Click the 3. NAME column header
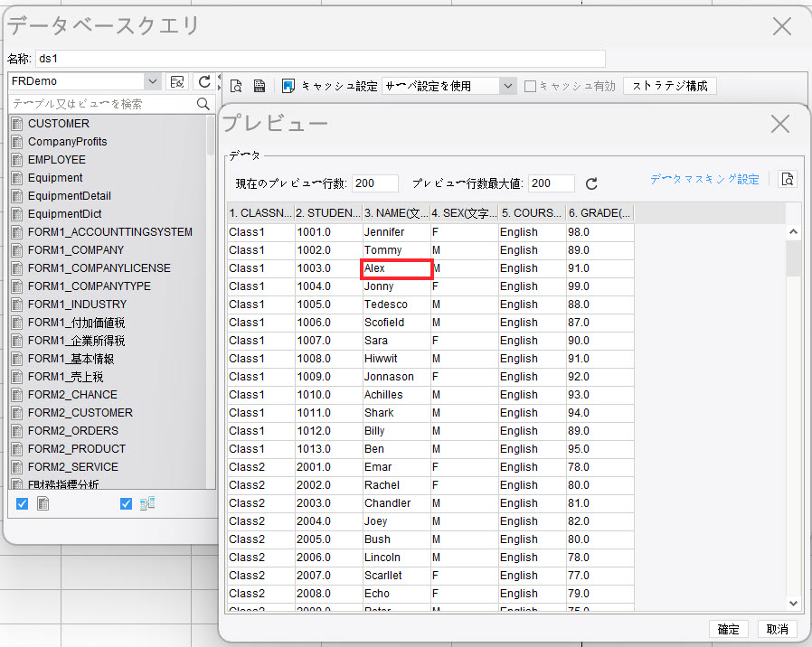The height and width of the screenshot is (647, 812). (396, 213)
